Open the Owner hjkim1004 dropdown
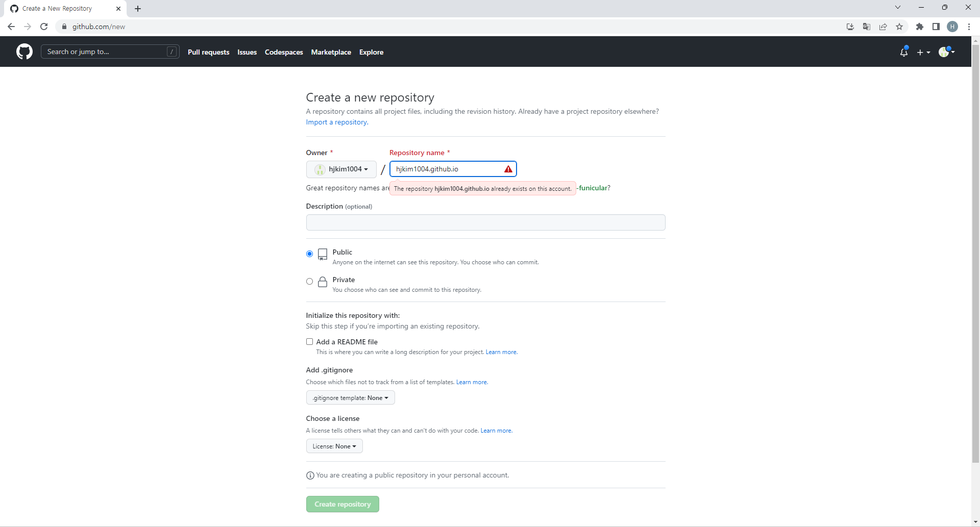 click(341, 169)
